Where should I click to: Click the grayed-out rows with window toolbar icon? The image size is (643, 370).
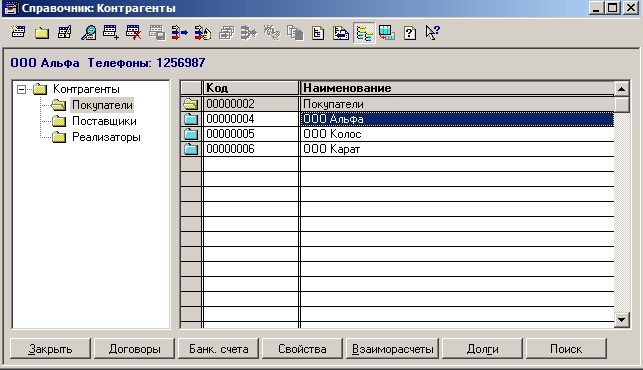pyautogui.click(x=157, y=32)
